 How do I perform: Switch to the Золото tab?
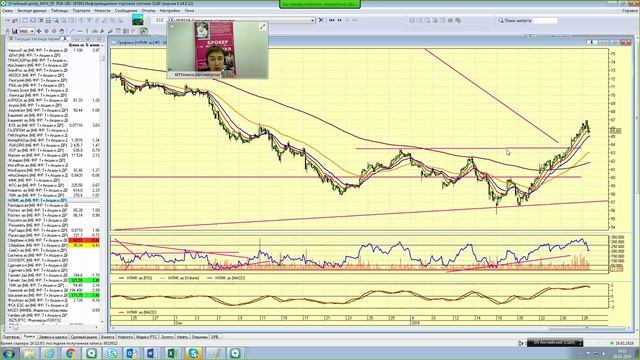coord(167,337)
